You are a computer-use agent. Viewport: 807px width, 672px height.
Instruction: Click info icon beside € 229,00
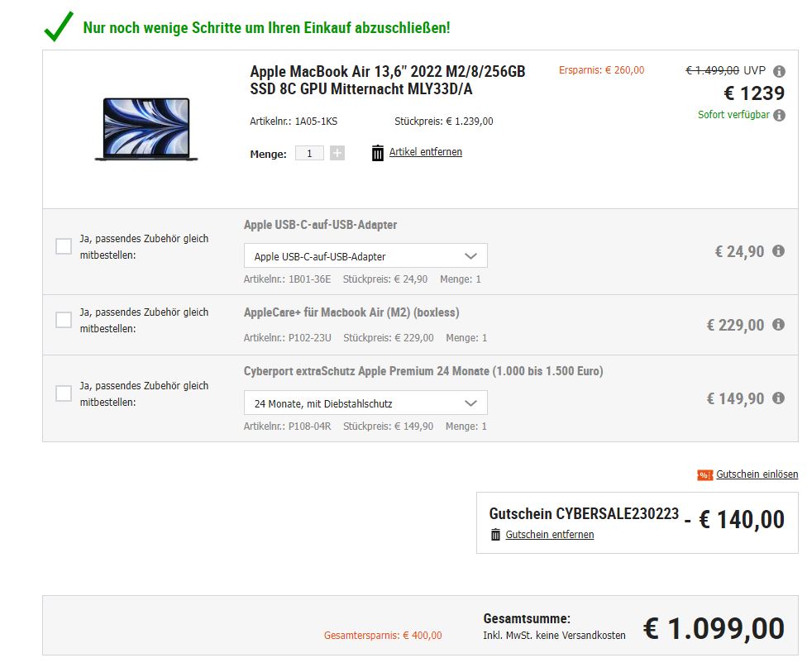click(778, 325)
